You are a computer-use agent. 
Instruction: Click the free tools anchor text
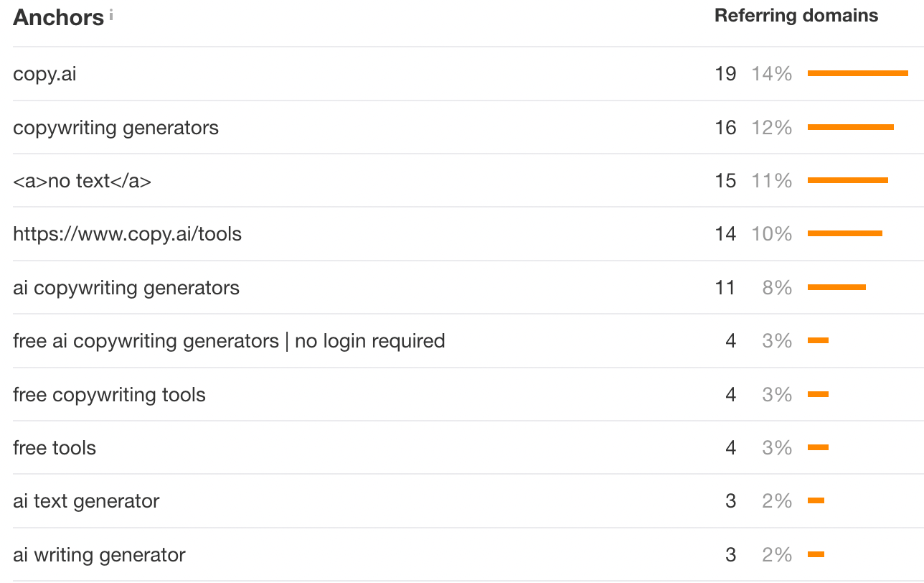tap(55, 448)
